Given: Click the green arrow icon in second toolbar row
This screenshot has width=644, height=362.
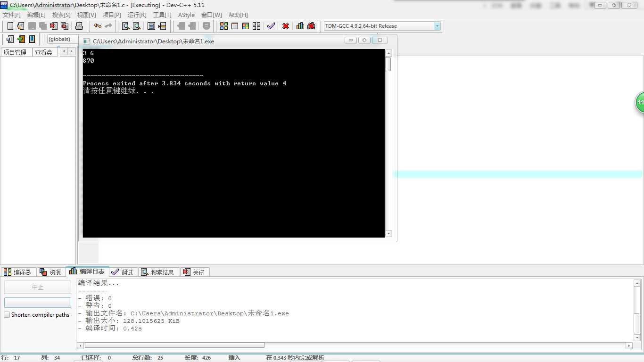Looking at the screenshot, I should (x=21, y=39).
